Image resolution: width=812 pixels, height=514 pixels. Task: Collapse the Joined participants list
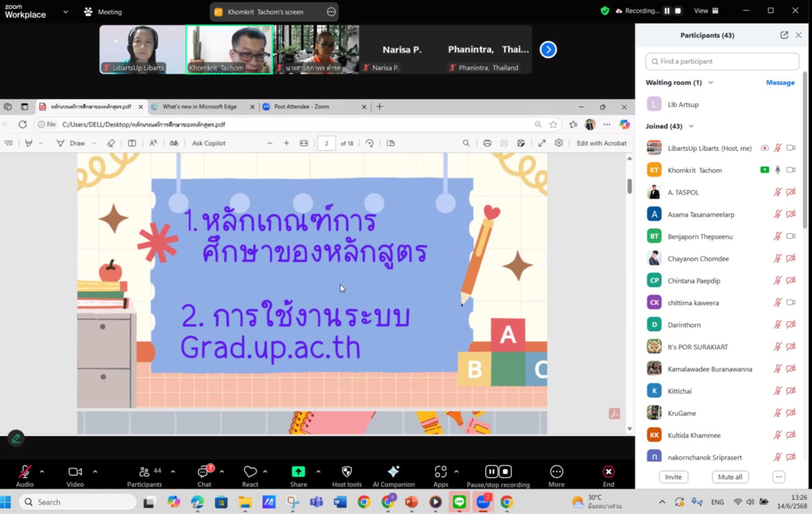tap(691, 126)
